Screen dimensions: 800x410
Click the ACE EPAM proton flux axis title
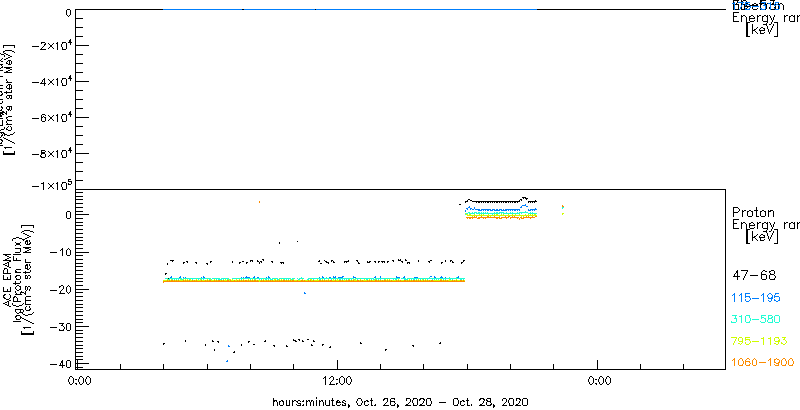pyautogui.click(x=18, y=278)
